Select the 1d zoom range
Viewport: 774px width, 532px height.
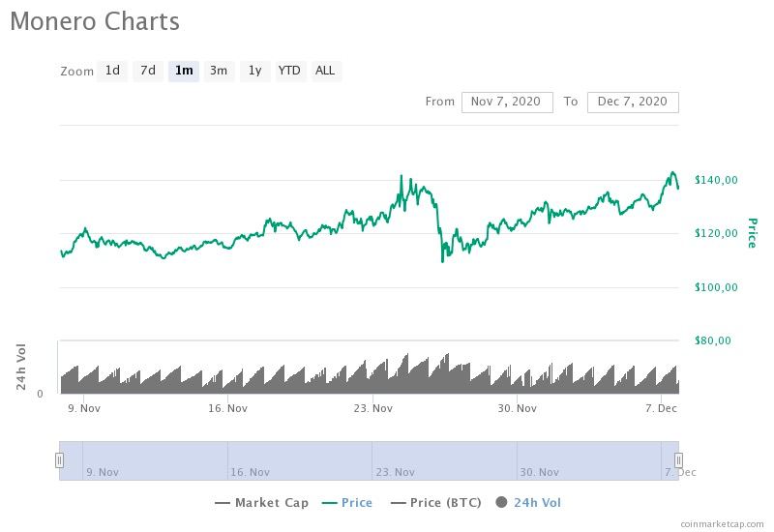coord(112,71)
